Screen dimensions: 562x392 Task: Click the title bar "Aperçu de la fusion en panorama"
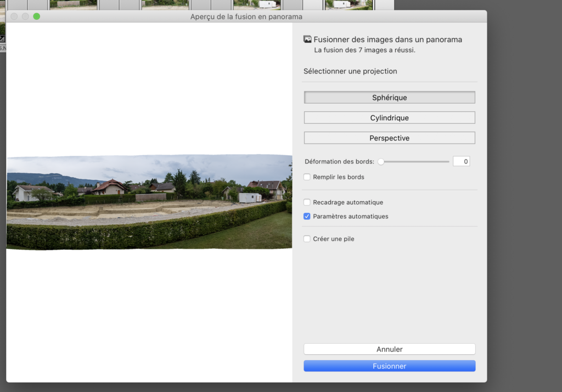click(246, 16)
